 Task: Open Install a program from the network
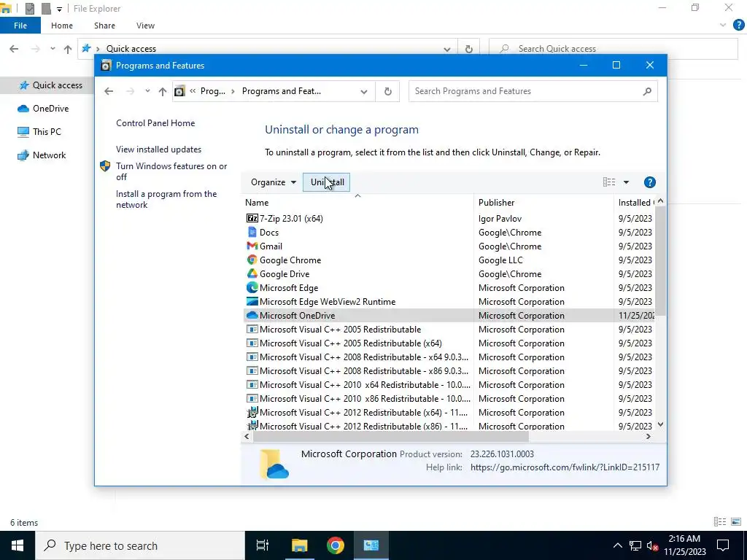166,199
